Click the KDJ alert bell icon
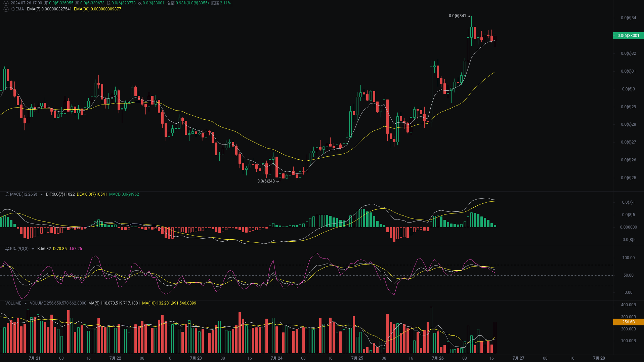This screenshot has width=644, height=362. (x=7, y=249)
